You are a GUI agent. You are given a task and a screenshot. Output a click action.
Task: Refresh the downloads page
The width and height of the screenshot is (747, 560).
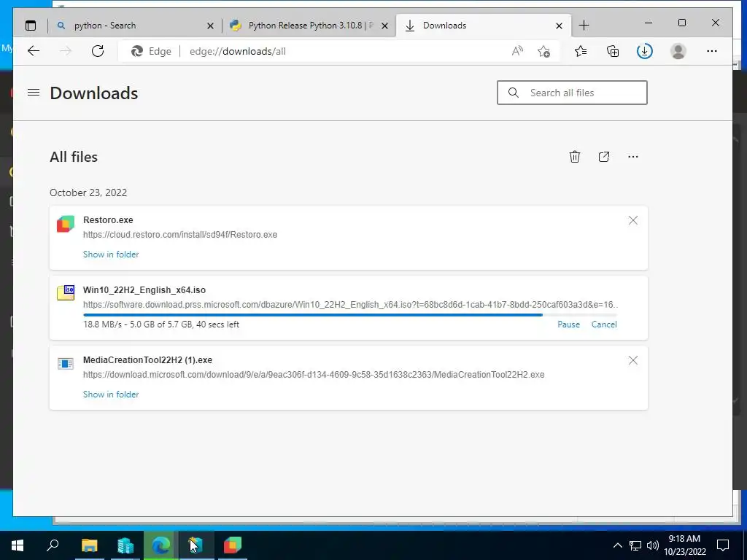pyautogui.click(x=98, y=51)
